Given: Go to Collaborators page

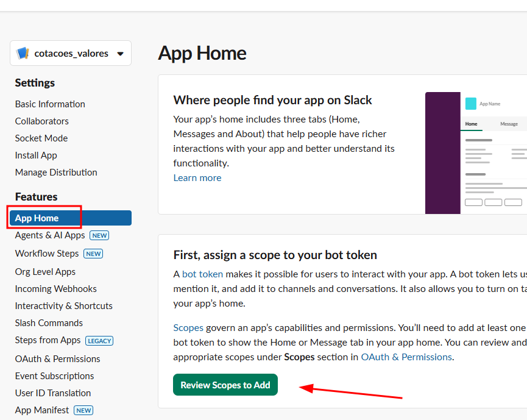Looking at the screenshot, I should pyautogui.click(x=41, y=121).
